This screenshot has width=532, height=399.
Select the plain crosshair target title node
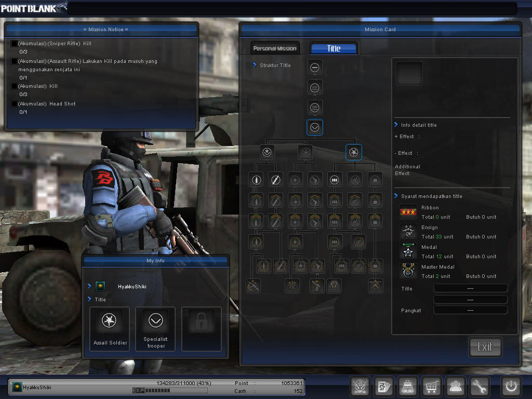(x=295, y=180)
